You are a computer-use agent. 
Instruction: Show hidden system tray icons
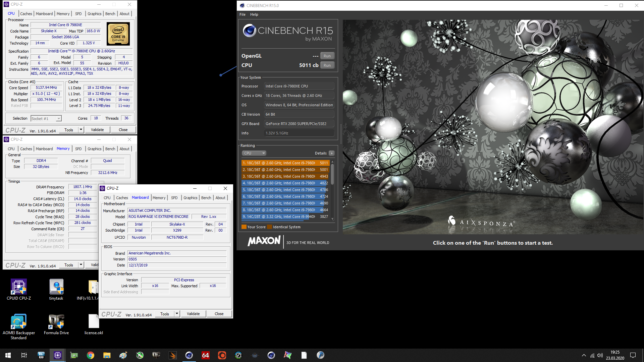point(584,355)
